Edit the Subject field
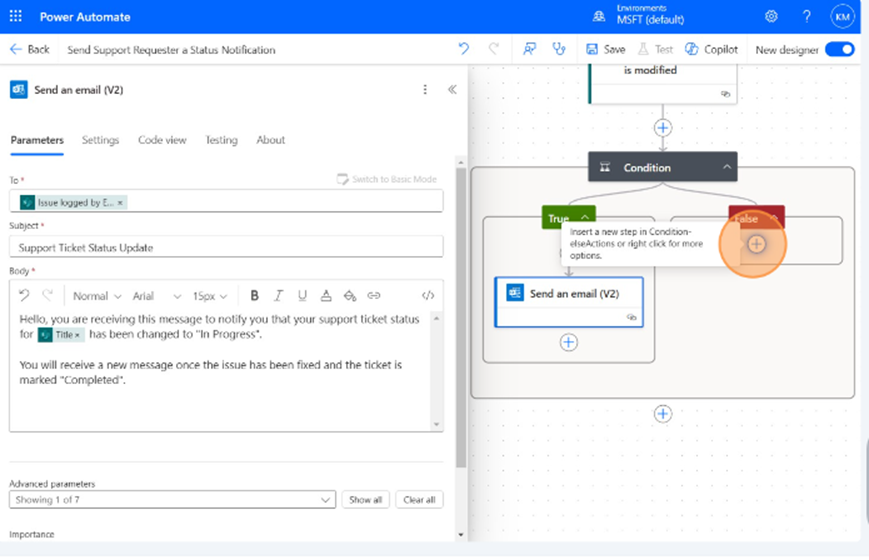 tap(226, 247)
